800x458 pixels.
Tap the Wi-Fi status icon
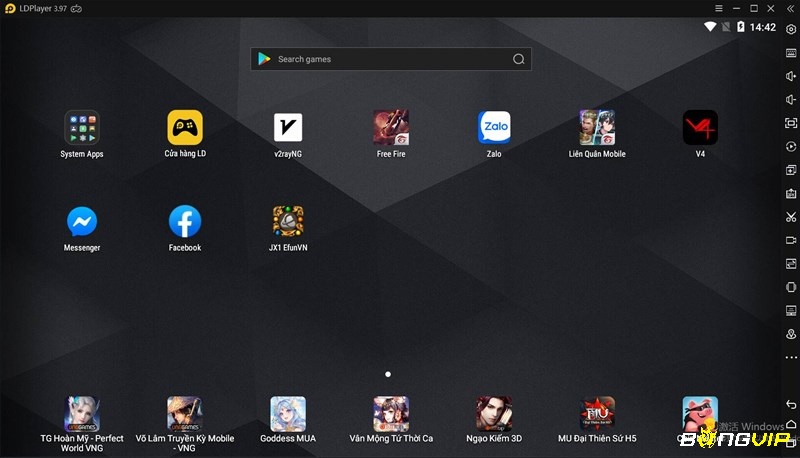(x=710, y=27)
